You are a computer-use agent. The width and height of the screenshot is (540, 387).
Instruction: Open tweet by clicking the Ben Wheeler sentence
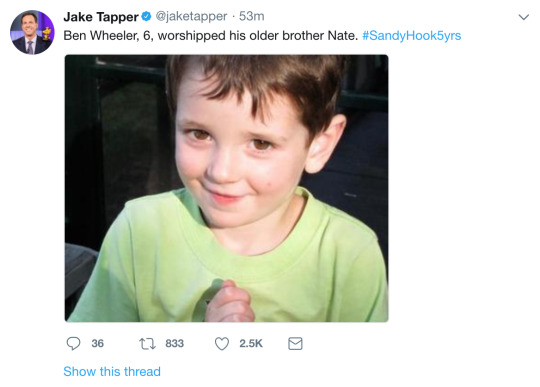211,35
